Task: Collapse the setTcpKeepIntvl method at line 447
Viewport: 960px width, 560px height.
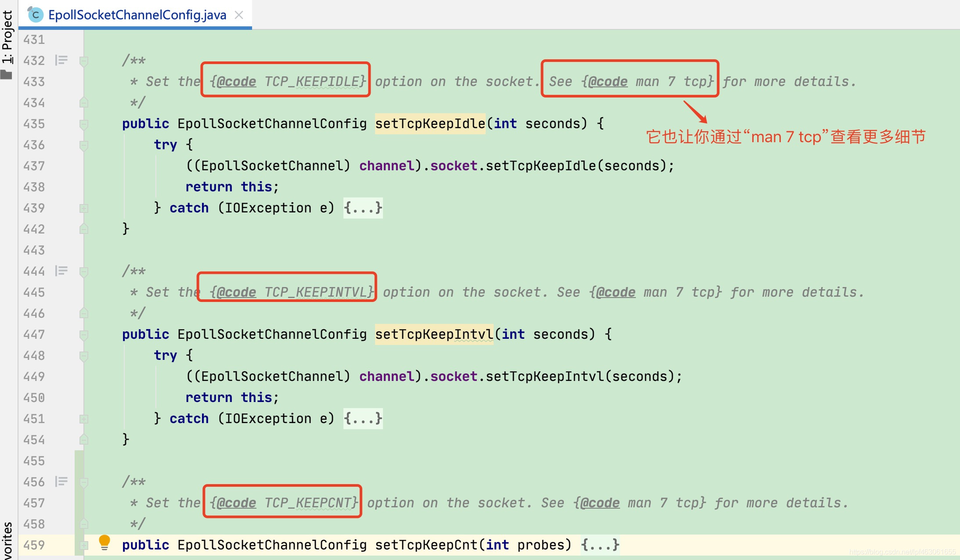Action: pos(83,334)
